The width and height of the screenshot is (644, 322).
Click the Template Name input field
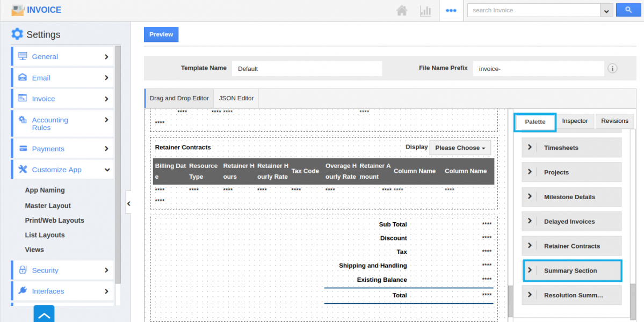307,69
